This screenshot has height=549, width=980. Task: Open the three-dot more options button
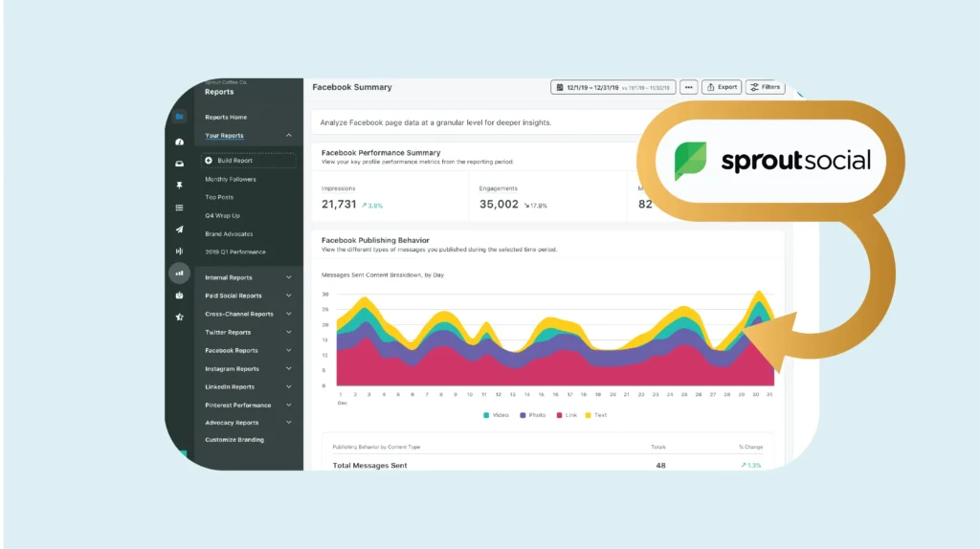[688, 87]
